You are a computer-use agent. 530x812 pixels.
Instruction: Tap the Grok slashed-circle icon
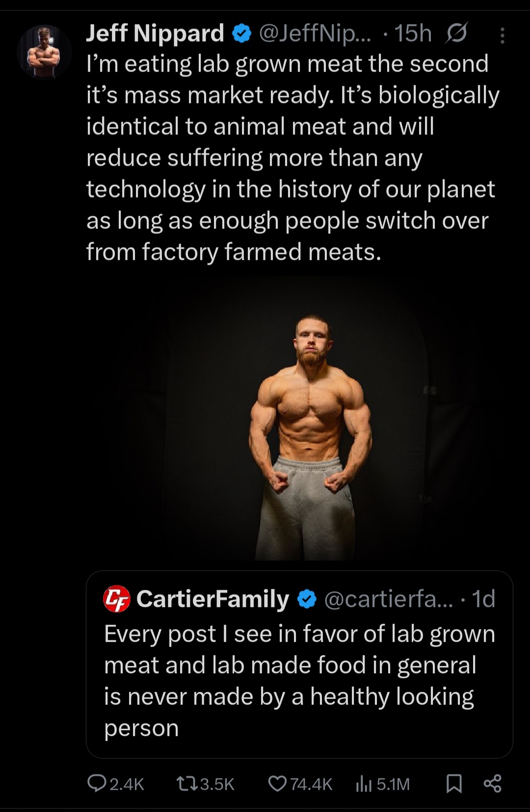pyautogui.click(x=457, y=33)
